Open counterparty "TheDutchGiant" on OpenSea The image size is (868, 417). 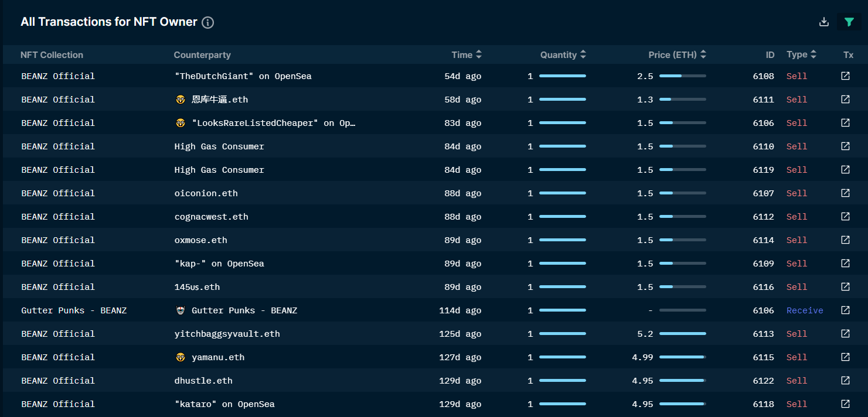[x=243, y=76]
